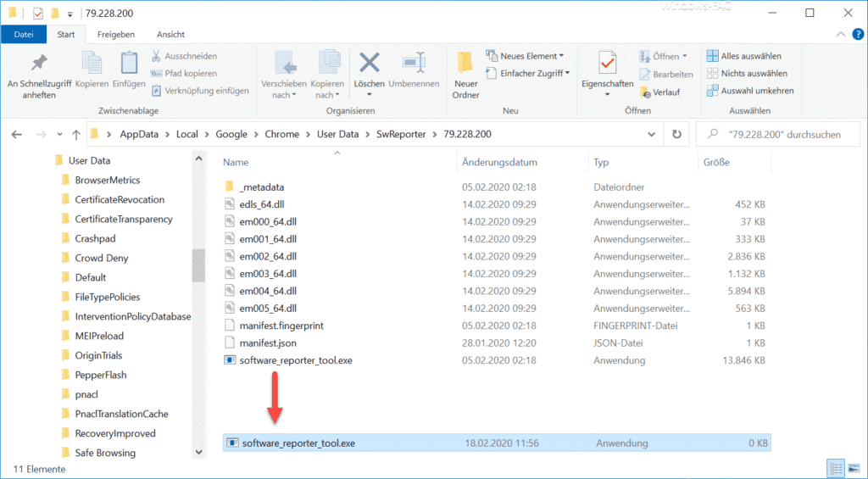The height and width of the screenshot is (479, 868).
Task: Navigate to AppData breadcrumb
Action: tap(139, 134)
